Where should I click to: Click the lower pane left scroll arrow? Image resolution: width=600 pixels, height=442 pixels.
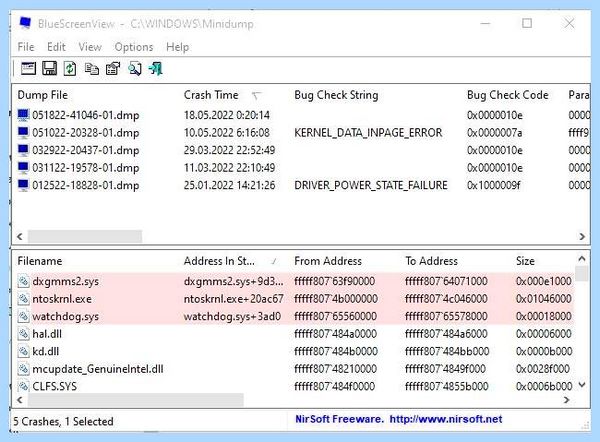(x=20, y=400)
